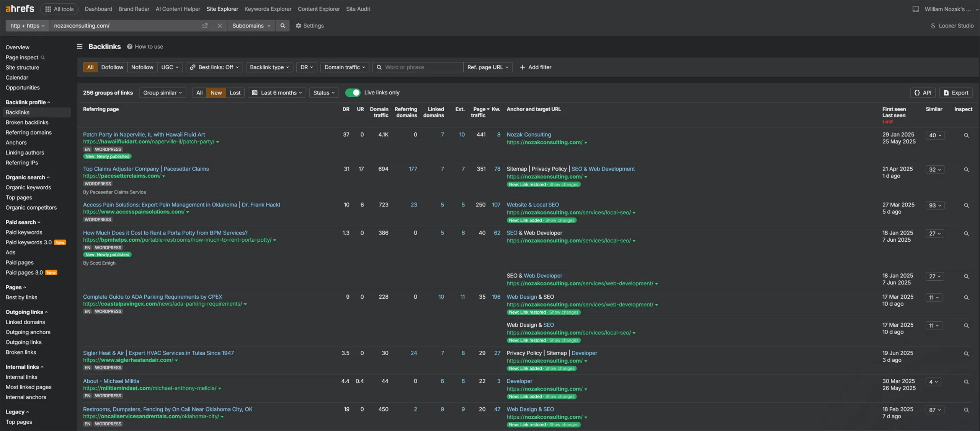Viewport: 980px width, 431px height.
Task: Open Patch Party in Naperville referring page
Action: 144,135
